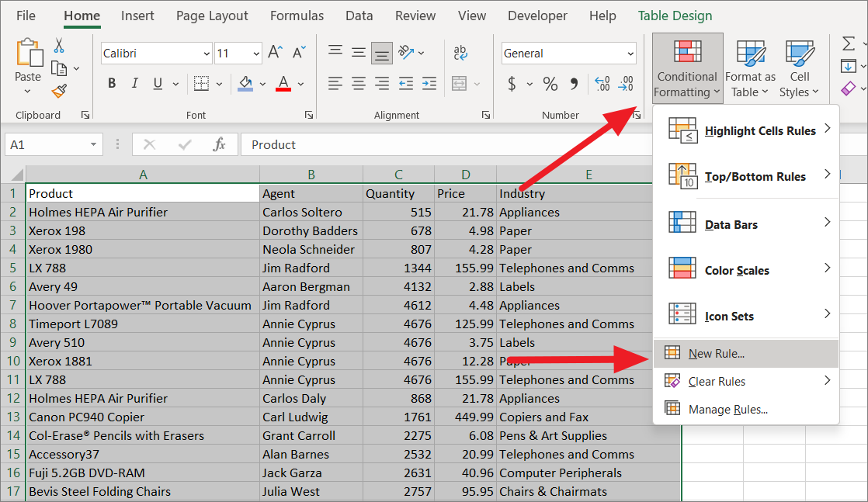868x502 pixels.
Task: Switch to the Formulas ribbon tab
Action: tap(297, 16)
